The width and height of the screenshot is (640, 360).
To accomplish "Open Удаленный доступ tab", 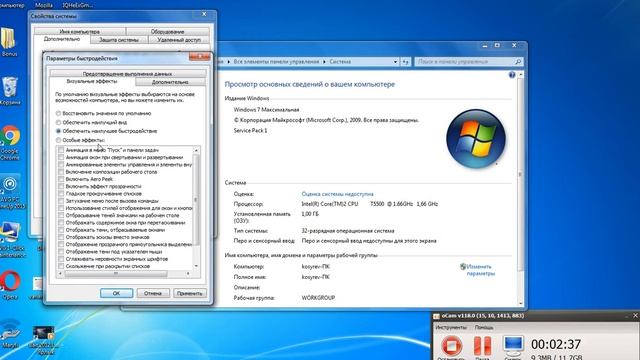I will (179, 40).
